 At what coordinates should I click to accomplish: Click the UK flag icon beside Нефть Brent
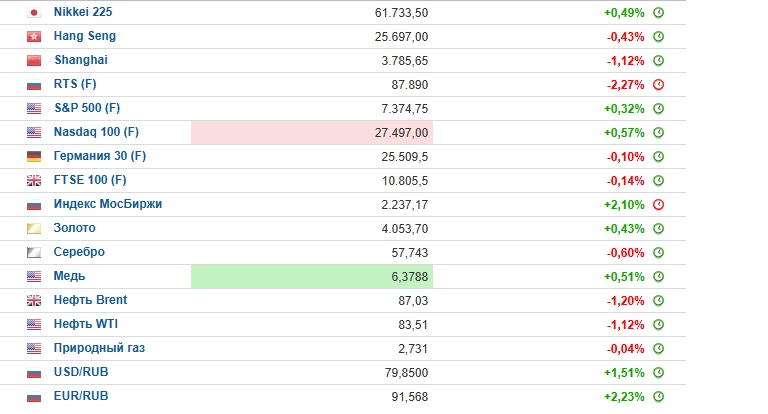pos(34,301)
